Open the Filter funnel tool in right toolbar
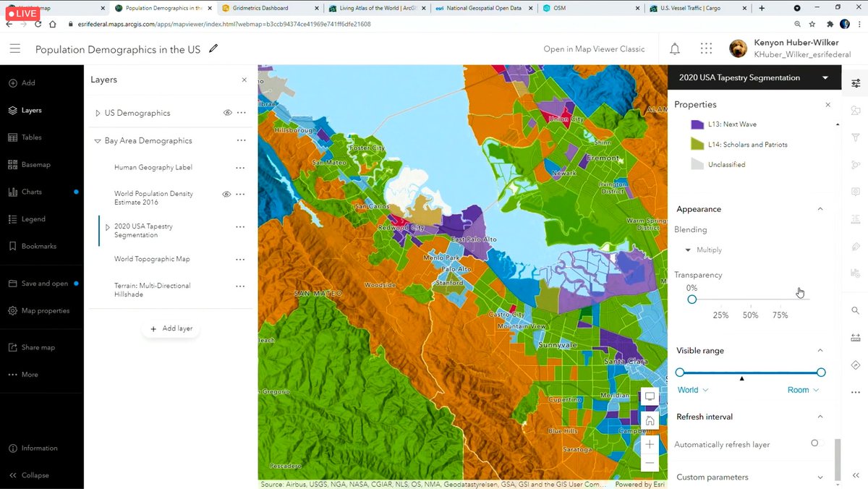The height and width of the screenshot is (489, 868). pyautogui.click(x=856, y=137)
